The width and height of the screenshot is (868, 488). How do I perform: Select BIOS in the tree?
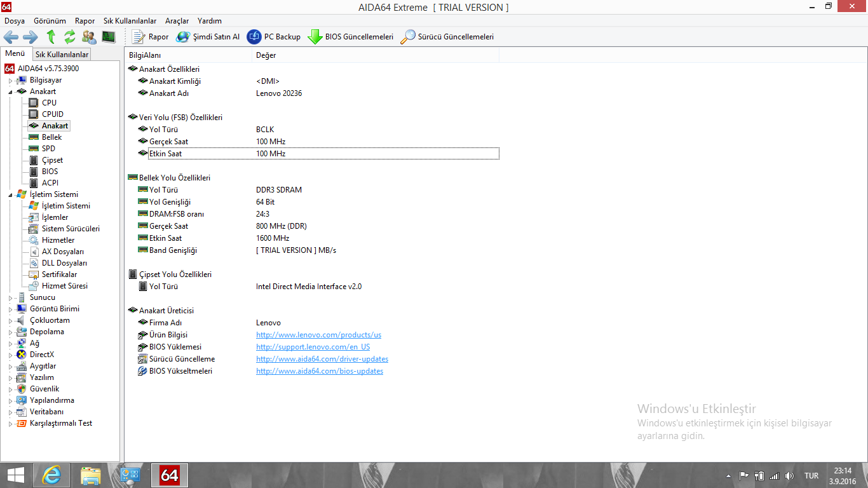point(50,172)
